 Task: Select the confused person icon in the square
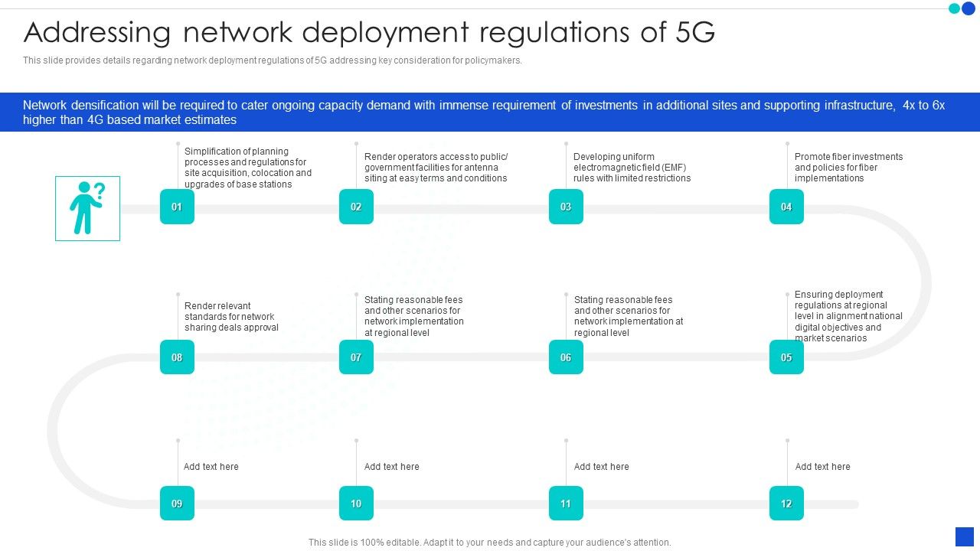tap(87, 208)
